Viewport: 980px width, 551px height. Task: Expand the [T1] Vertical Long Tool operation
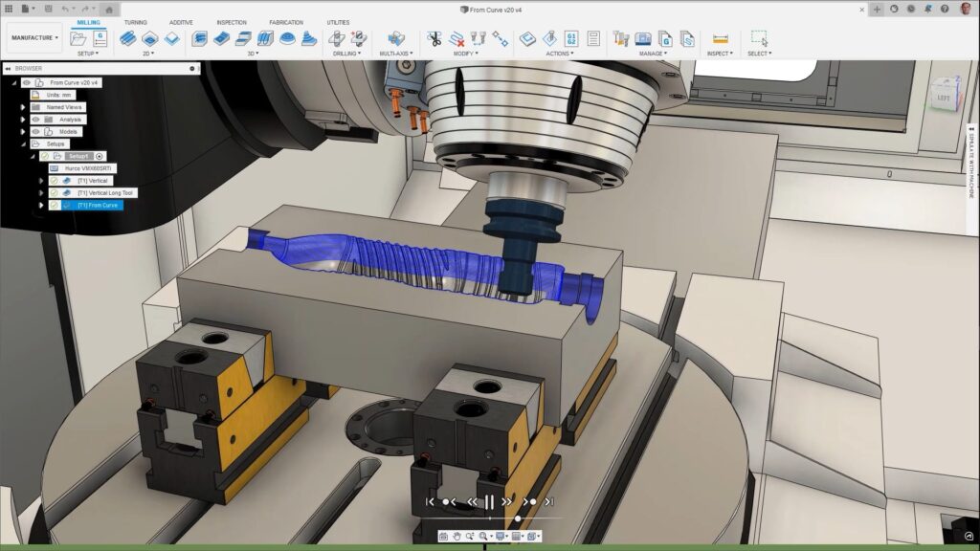click(x=41, y=192)
